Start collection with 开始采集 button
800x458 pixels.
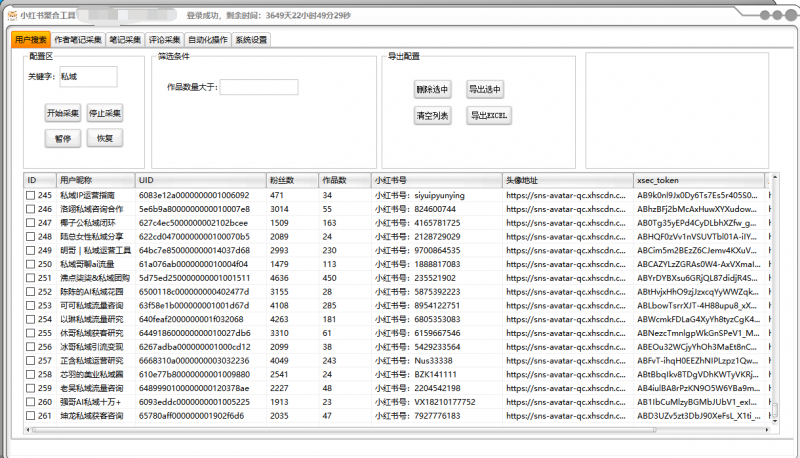click(x=63, y=113)
